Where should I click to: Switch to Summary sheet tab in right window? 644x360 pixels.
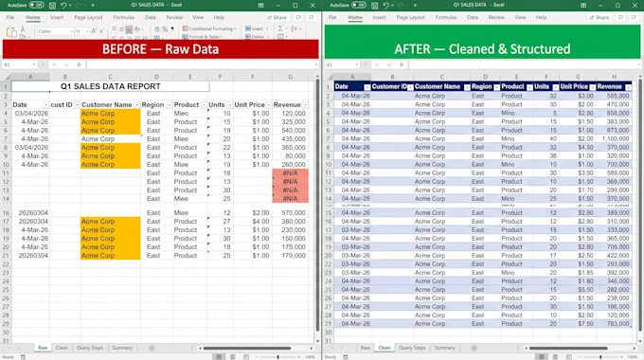(444, 348)
